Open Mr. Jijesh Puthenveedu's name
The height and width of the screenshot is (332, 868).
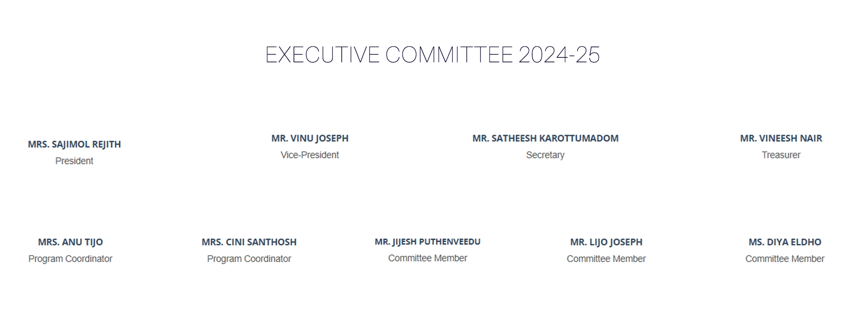[x=427, y=242]
